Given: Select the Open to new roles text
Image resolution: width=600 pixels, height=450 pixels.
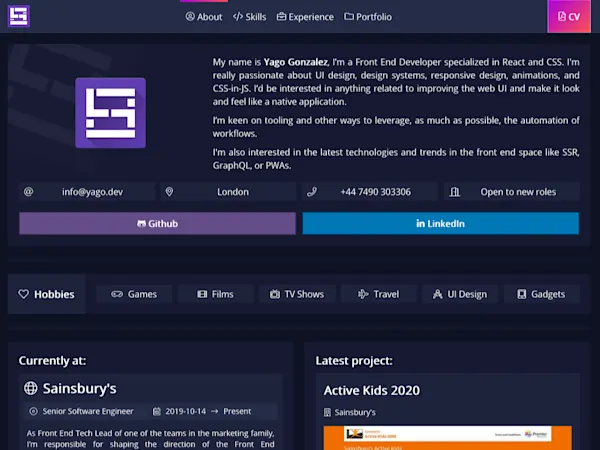Looking at the screenshot, I should coord(518,192).
